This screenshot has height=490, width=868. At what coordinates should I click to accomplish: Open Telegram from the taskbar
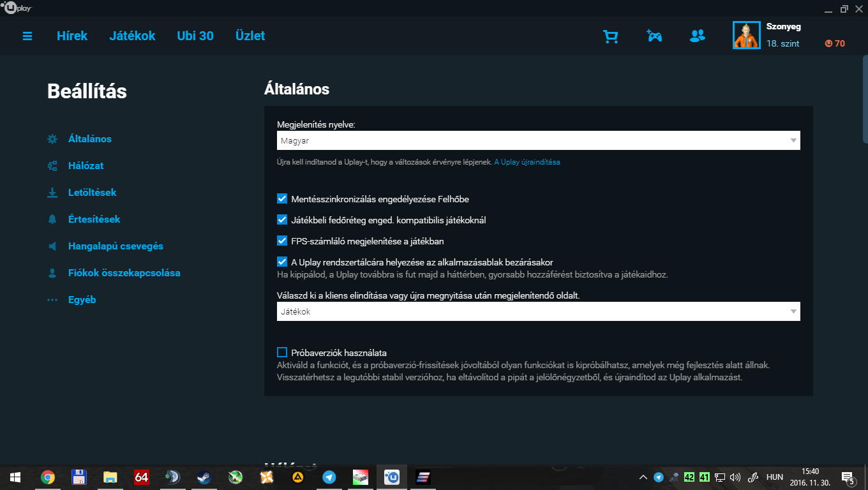point(329,477)
